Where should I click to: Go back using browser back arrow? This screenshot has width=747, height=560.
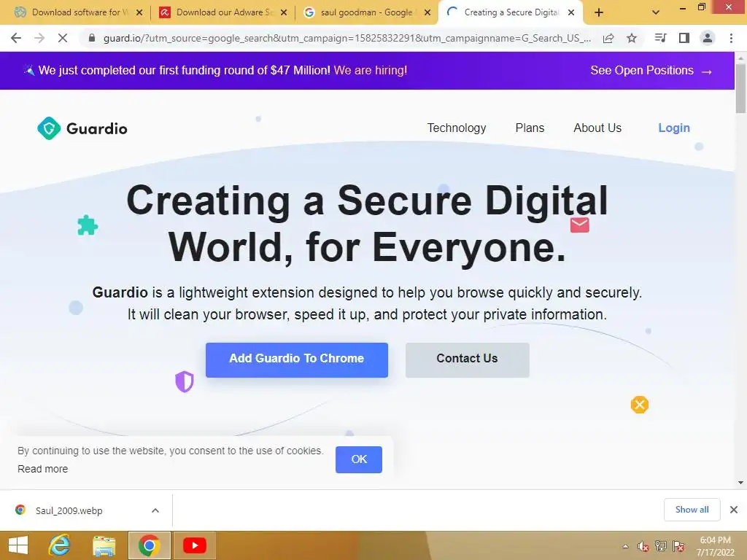click(x=16, y=38)
